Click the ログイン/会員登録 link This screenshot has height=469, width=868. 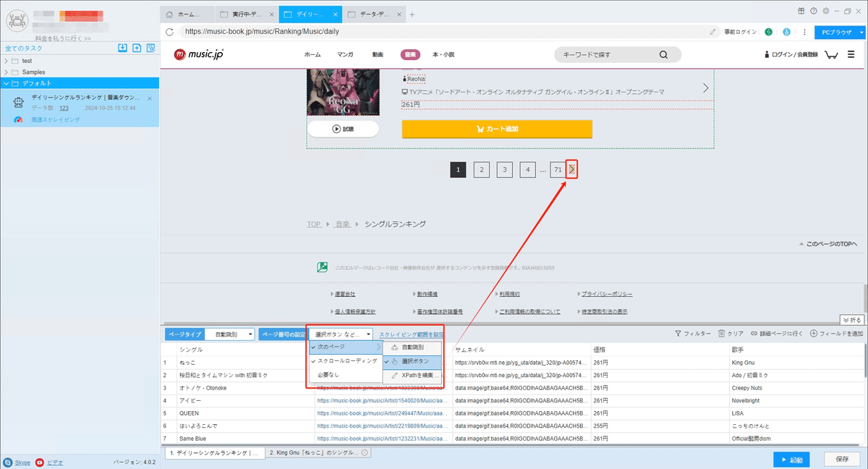click(791, 55)
